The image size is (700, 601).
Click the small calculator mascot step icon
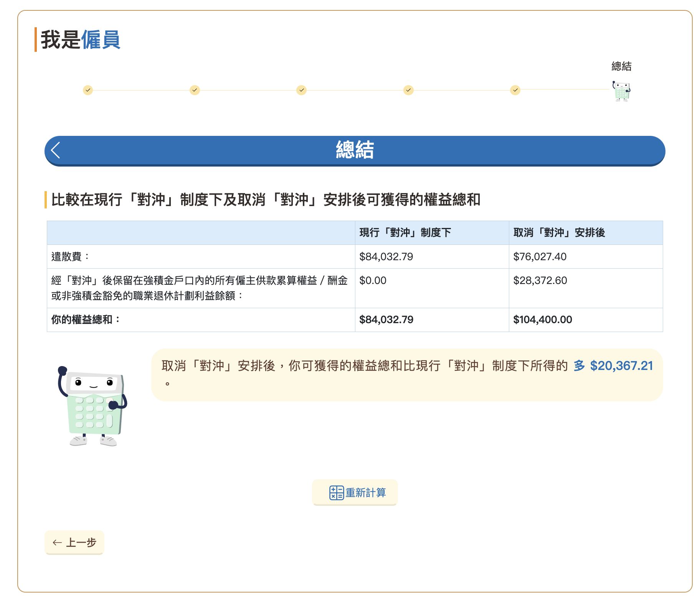click(x=621, y=91)
